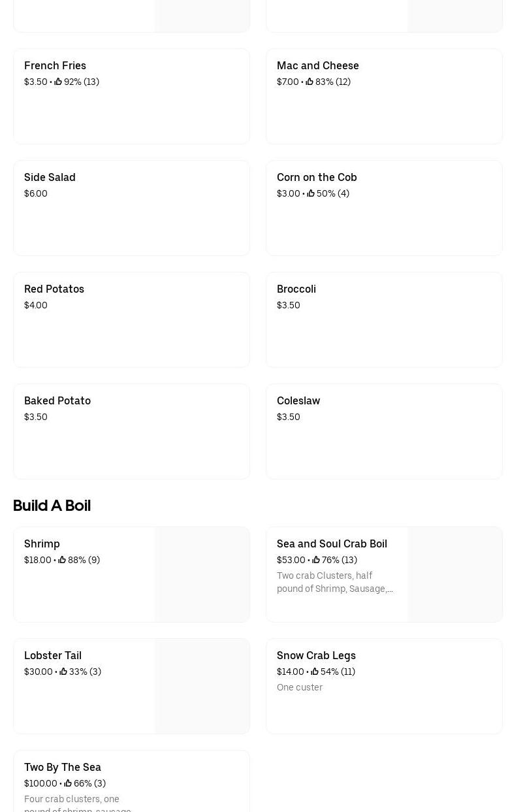525x812 pixels.
Task: Click Corn on the Cob's thumbs-up rating icon
Action: point(311,193)
